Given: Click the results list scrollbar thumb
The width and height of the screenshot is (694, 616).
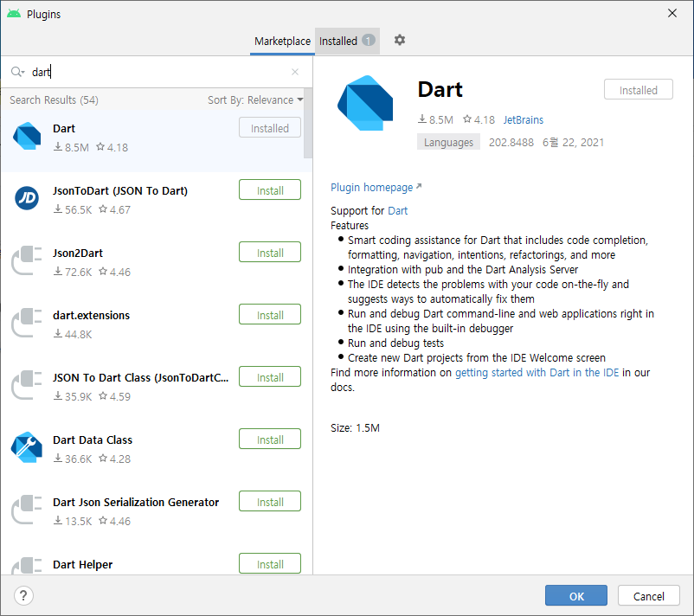Looking at the screenshot, I should click(308, 123).
